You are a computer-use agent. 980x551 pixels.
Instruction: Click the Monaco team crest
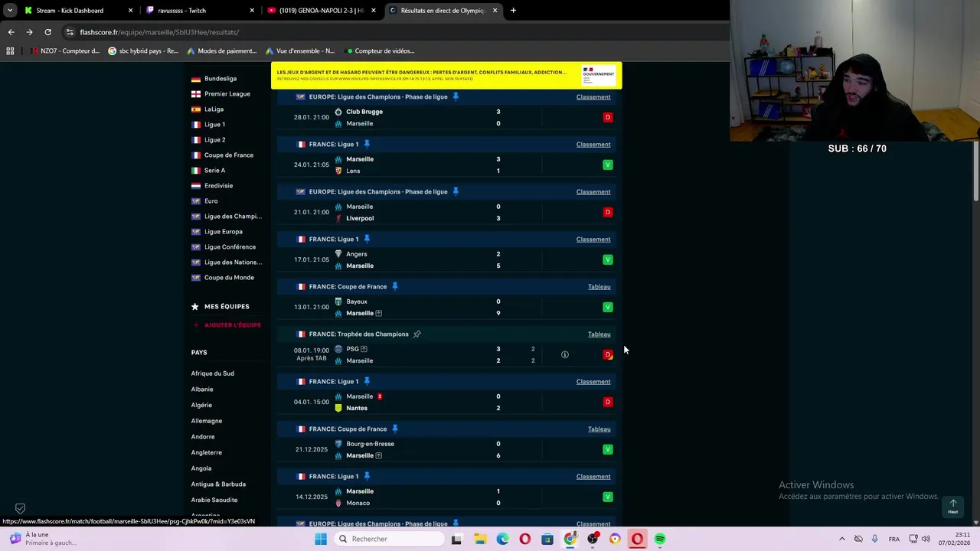tap(338, 503)
